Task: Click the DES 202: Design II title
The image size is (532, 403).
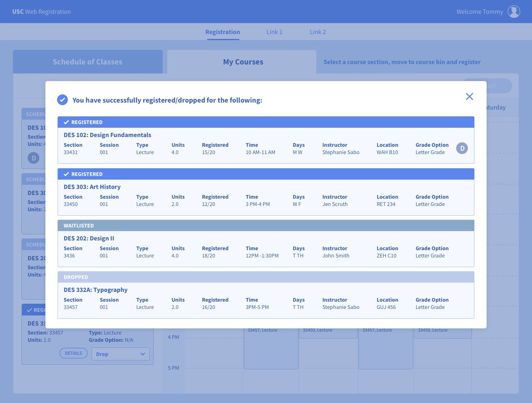Action: pos(89,238)
